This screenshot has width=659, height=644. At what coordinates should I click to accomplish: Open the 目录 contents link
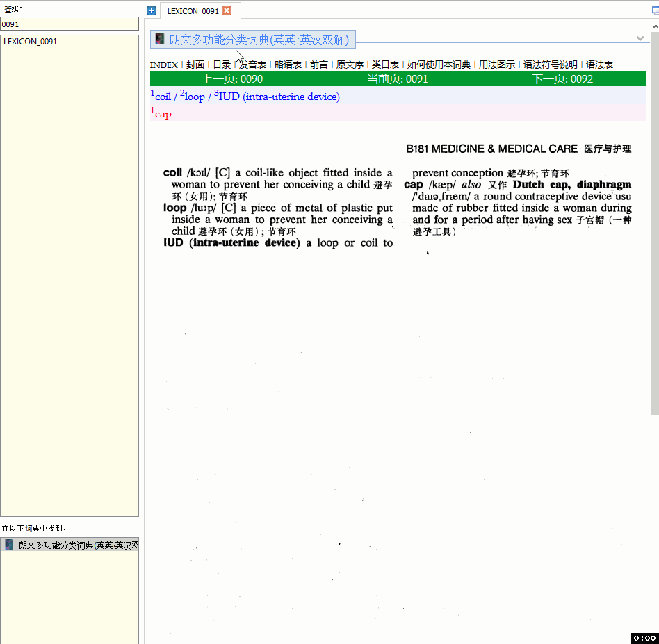point(222,65)
